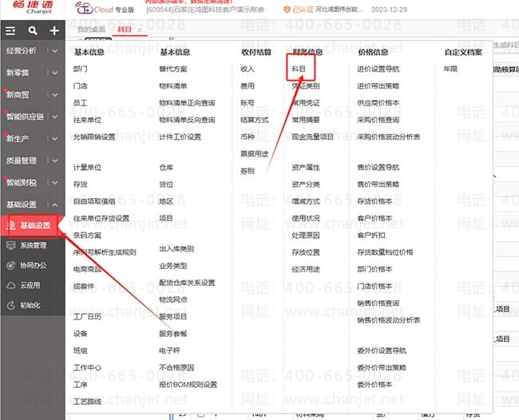
Task: Click the 系统管理 monitor icon
Action: 11,245
